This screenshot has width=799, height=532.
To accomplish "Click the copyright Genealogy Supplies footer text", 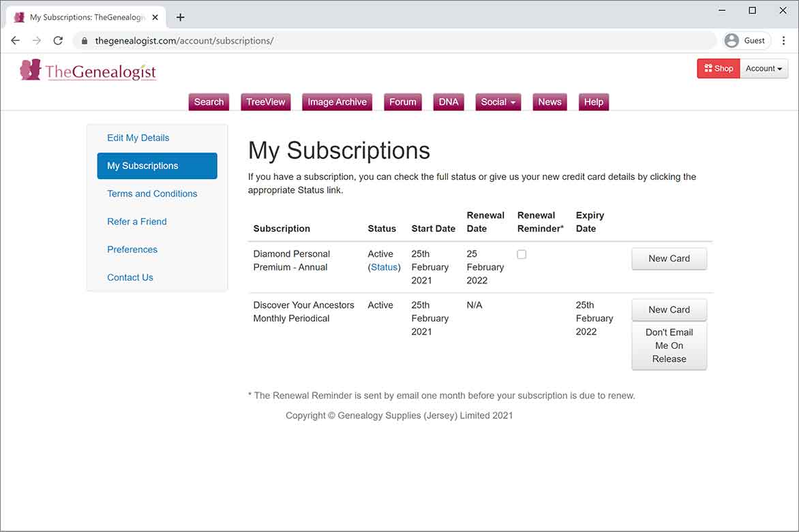I will point(399,416).
